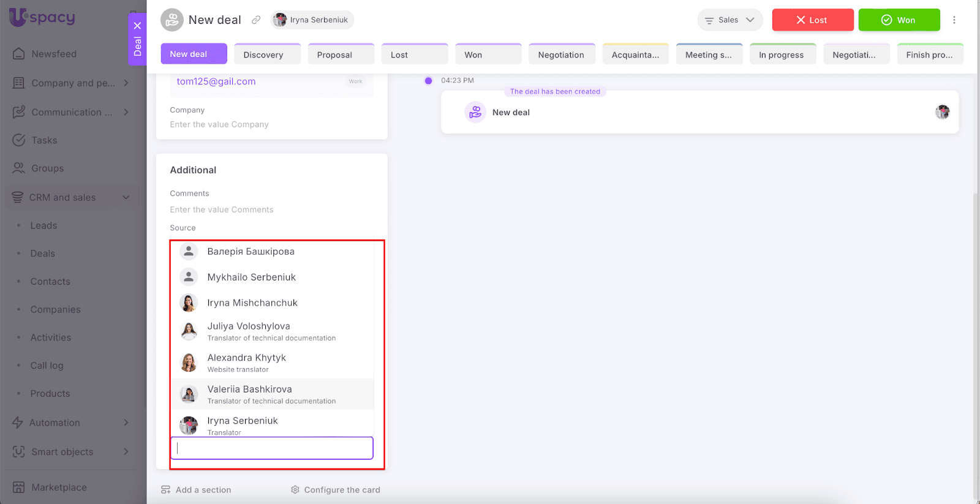Open Groups in the sidebar
Image resolution: width=980 pixels, height=504 pixels.
click(x=47, y=168)
